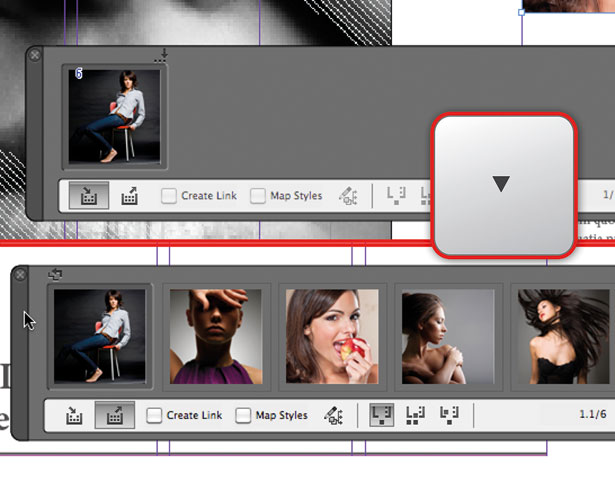Choose place multiple and keep in conveyor mode
Image resolution: width=615 pixels, height=491 pixels.
point(415,415)
